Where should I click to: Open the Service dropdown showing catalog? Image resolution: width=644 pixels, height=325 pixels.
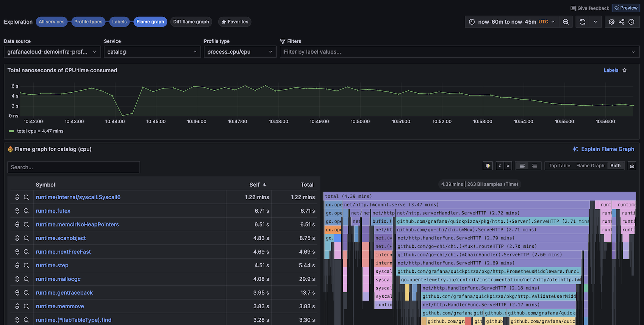(x=152, y=52)
